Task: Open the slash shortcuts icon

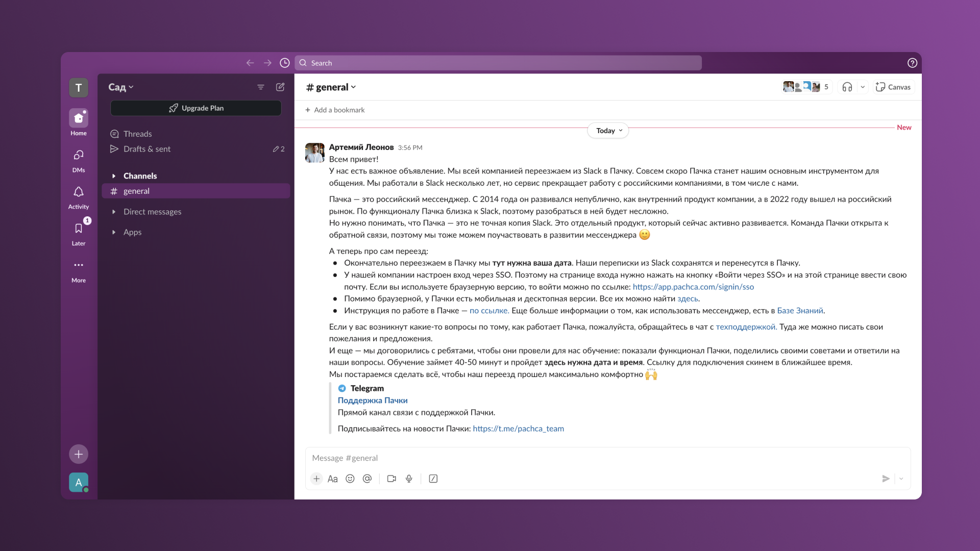Action: pyautogui.click(x=433, y=479)
